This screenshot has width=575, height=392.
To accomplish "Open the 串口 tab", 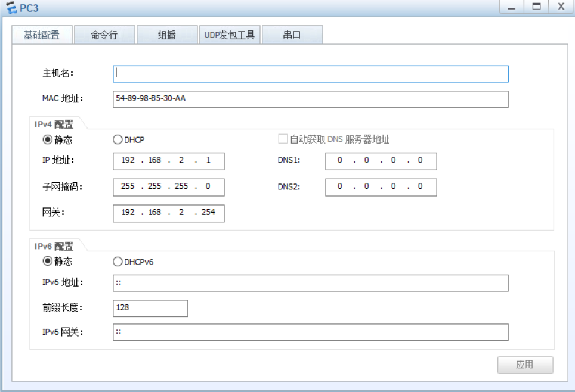I will [292, 35].
